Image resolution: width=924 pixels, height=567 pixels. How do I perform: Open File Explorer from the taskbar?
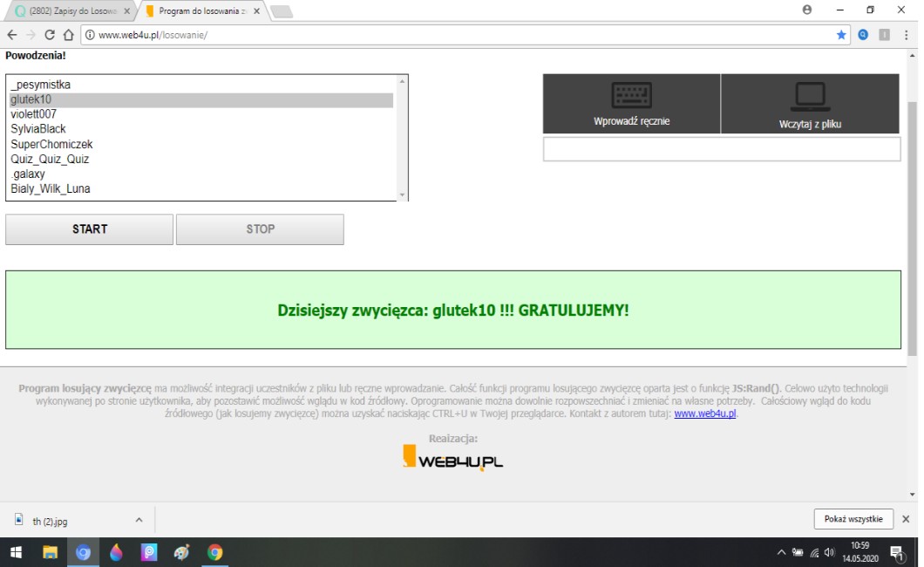[50, 552]
